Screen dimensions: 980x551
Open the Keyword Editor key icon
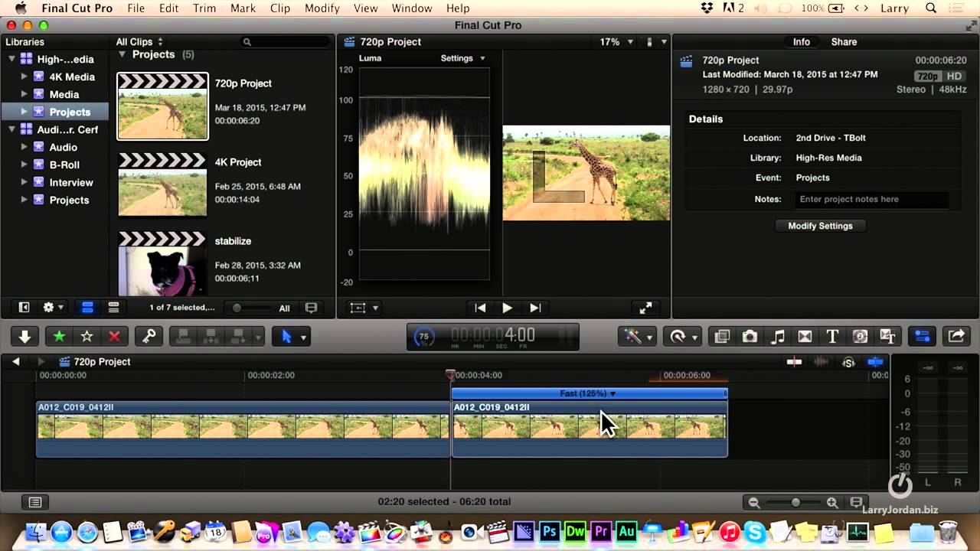(x=149, y=336)
